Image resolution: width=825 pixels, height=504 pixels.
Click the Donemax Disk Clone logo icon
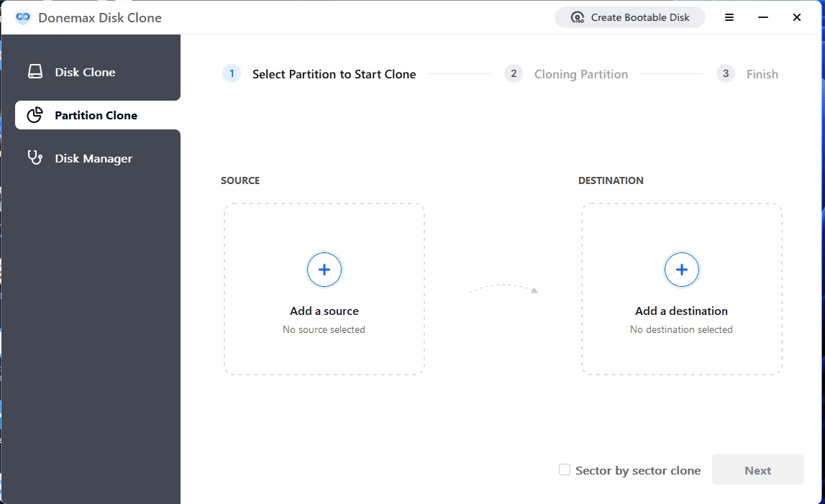(x=22, y=17)
